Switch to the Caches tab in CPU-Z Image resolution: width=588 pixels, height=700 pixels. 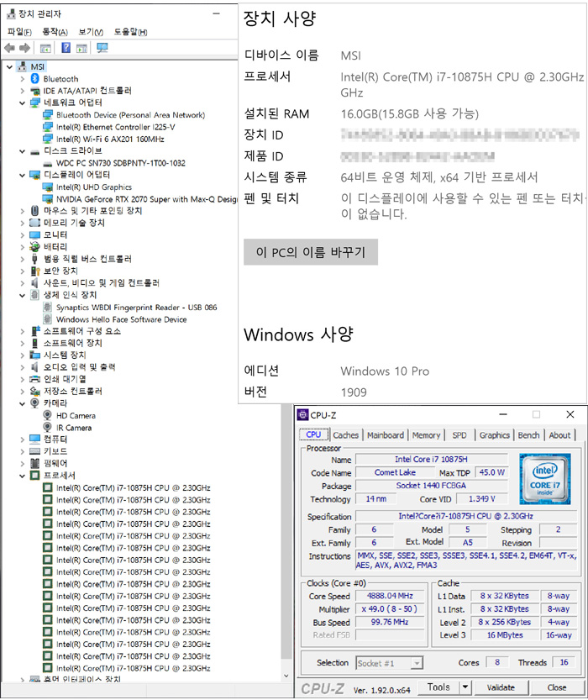click(x=346, y=434)
